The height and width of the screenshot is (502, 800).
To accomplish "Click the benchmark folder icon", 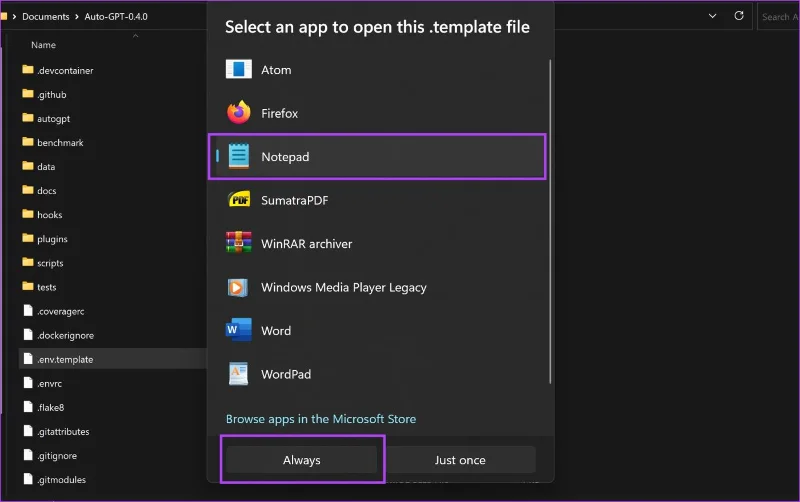I will coord(28,141).
